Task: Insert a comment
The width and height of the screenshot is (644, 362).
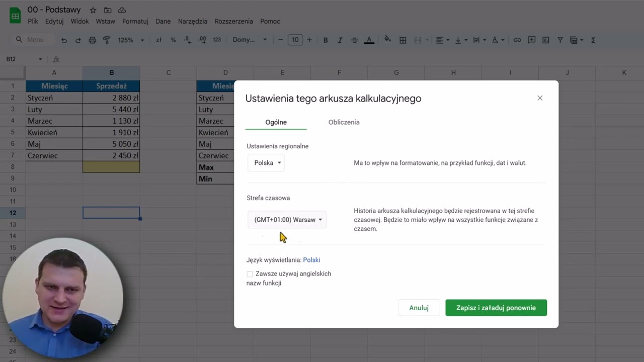Action: pyautogui.click(x=531, y=40)
